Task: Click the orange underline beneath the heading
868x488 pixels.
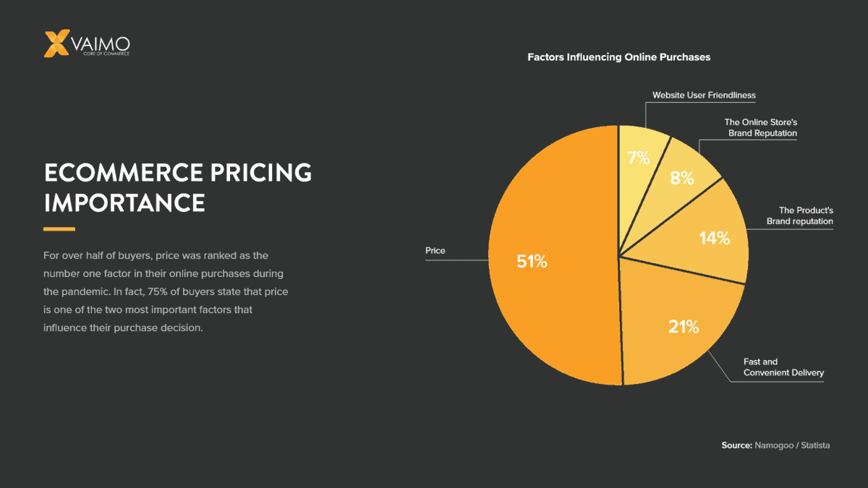Action: [59, 229]
